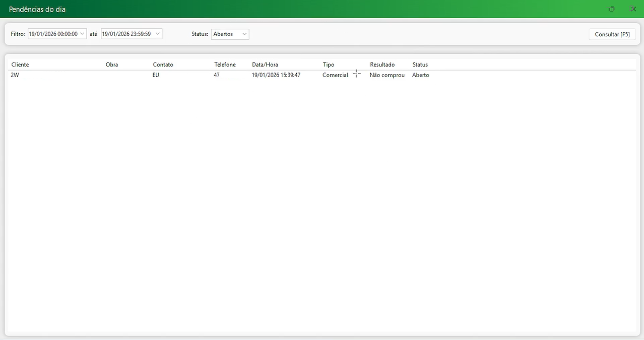
Task: Click the Aberto status cell in the row
Action: (x=420, y=75)
